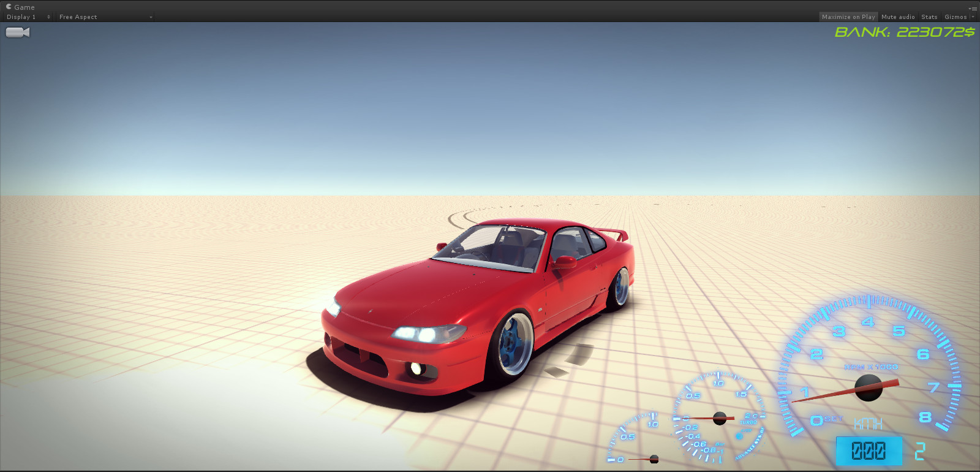
Task: Toggle Gizmos button
Action: tap(956, 17)
